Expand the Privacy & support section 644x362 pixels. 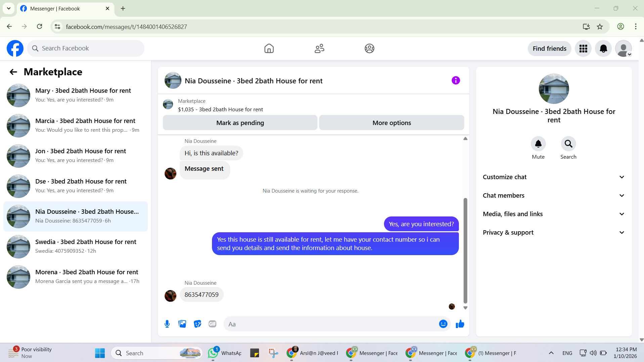554,233
